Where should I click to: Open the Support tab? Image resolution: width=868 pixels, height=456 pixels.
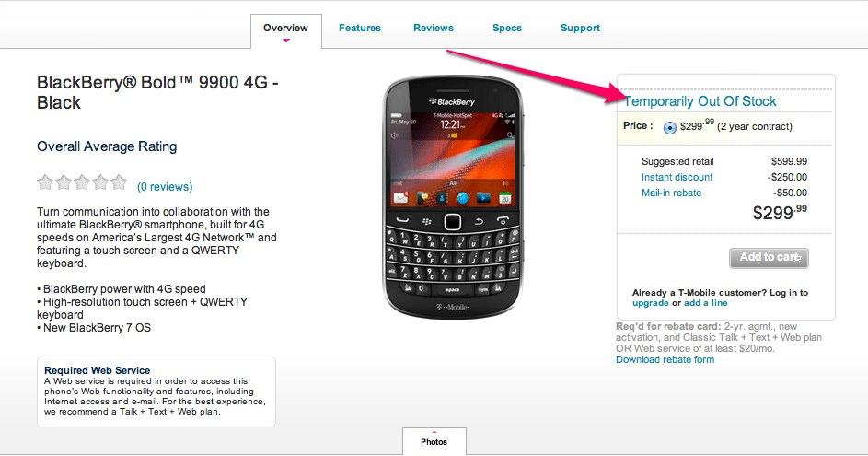(x=580, y=28)
